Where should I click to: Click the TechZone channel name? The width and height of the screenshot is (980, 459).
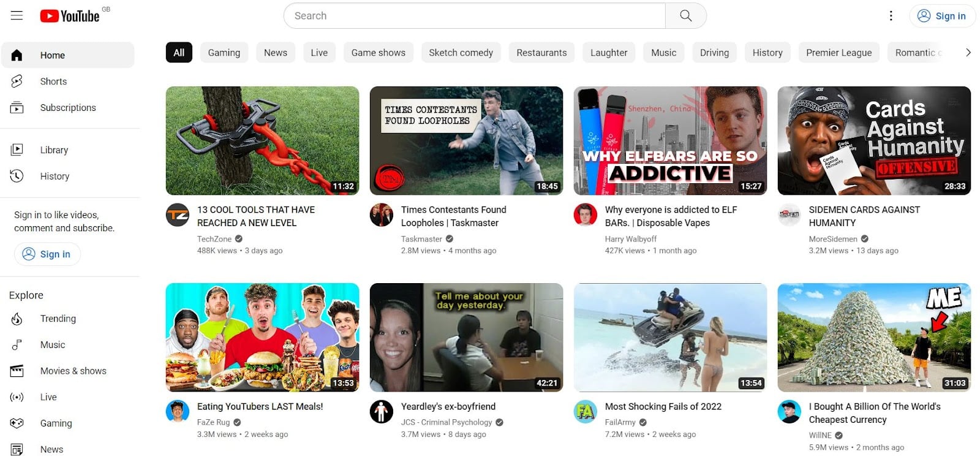coord(214,239)
